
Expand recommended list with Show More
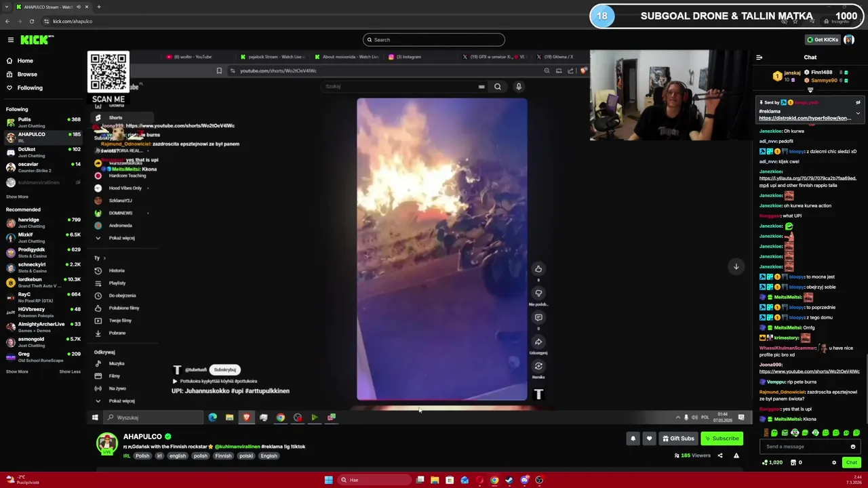pyautogui.click(x=17, y=371)
